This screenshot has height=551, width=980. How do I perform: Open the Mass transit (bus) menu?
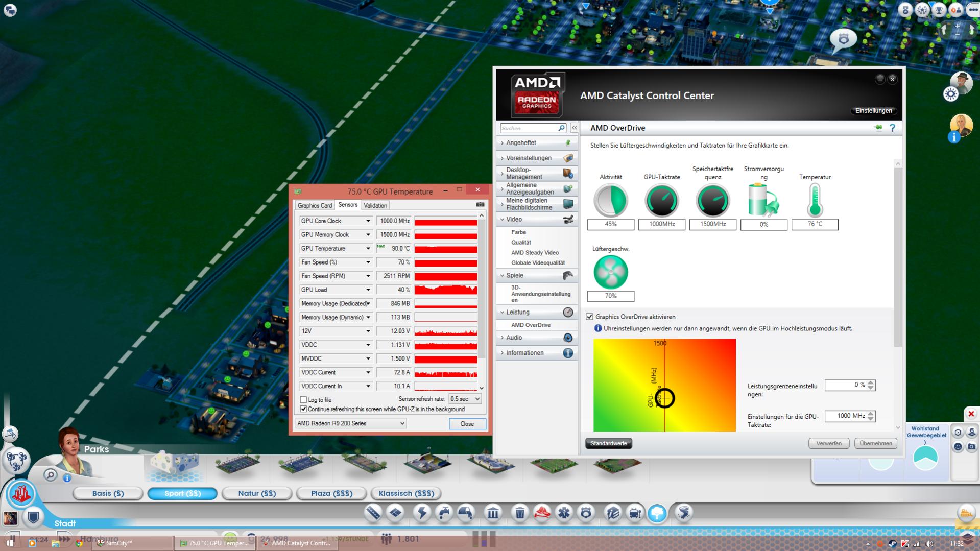(635, 512)
